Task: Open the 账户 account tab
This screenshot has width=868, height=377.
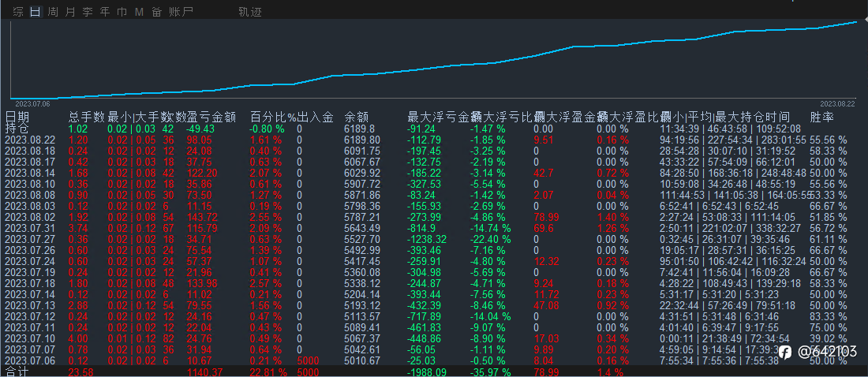Action: coord(181,12)
